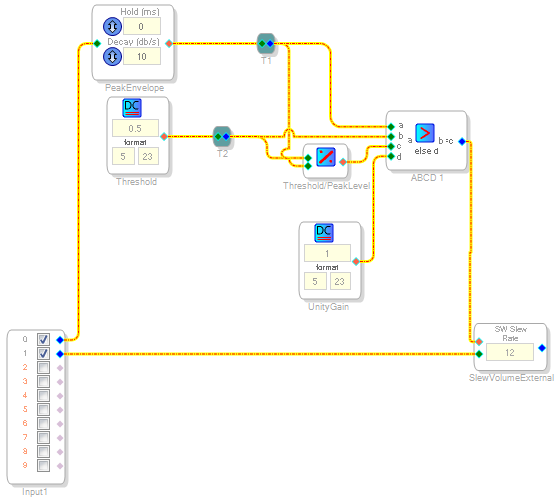Click ABCD 1 input pin d
Screen dimensions: 558x500
click(x=391, y=156)
